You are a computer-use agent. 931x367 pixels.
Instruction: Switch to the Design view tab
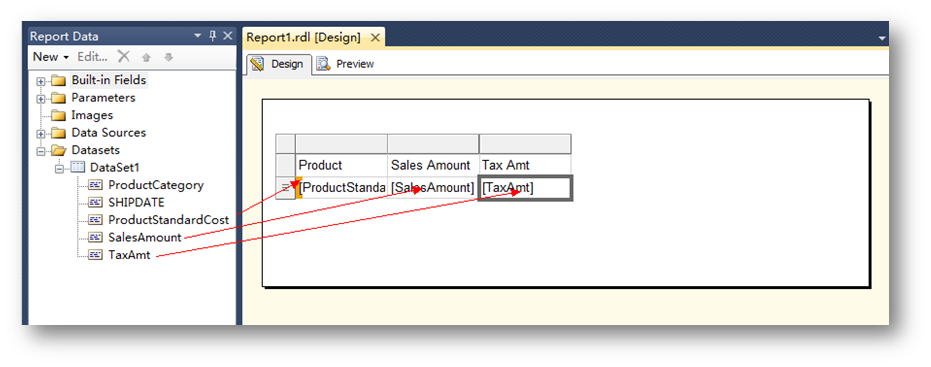coord(278,64)
